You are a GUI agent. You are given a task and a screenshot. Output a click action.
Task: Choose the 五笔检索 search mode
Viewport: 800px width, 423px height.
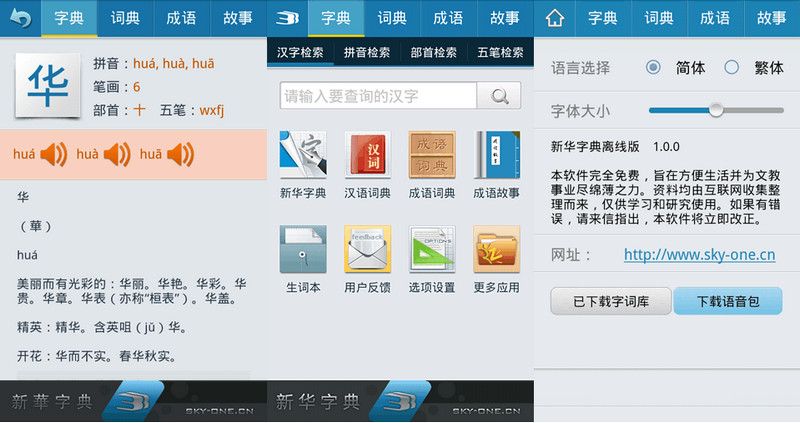point(501,52)
